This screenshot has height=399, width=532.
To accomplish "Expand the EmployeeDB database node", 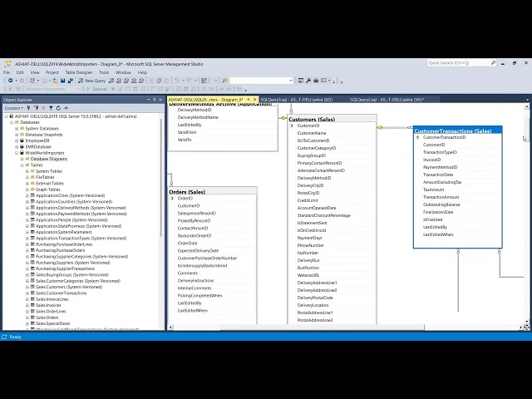I will point(17,140).
